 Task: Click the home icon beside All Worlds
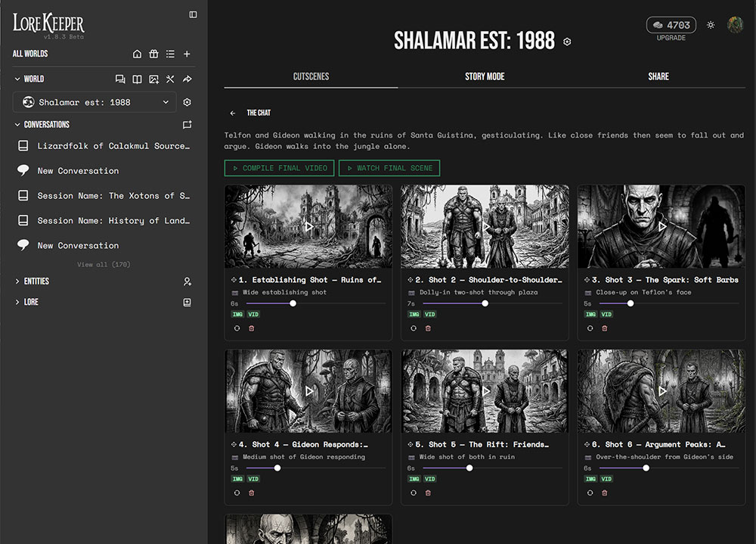coord(137,54)
